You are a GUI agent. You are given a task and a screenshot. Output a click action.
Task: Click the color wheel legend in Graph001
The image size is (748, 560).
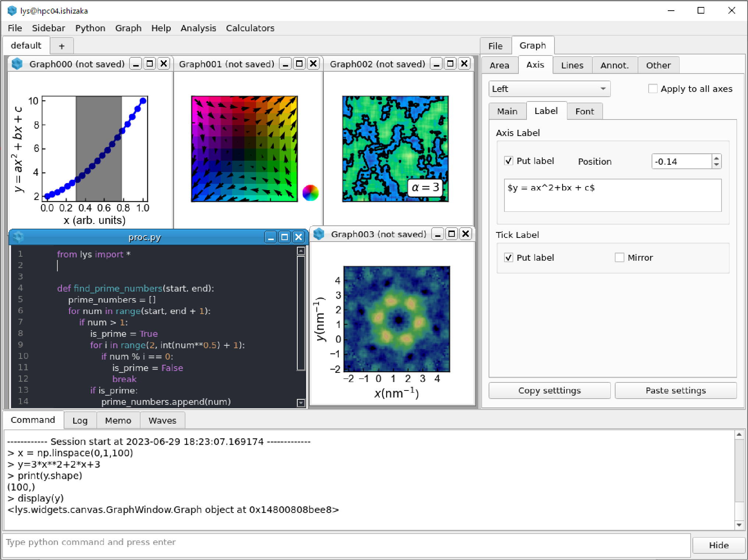[310, 193]
